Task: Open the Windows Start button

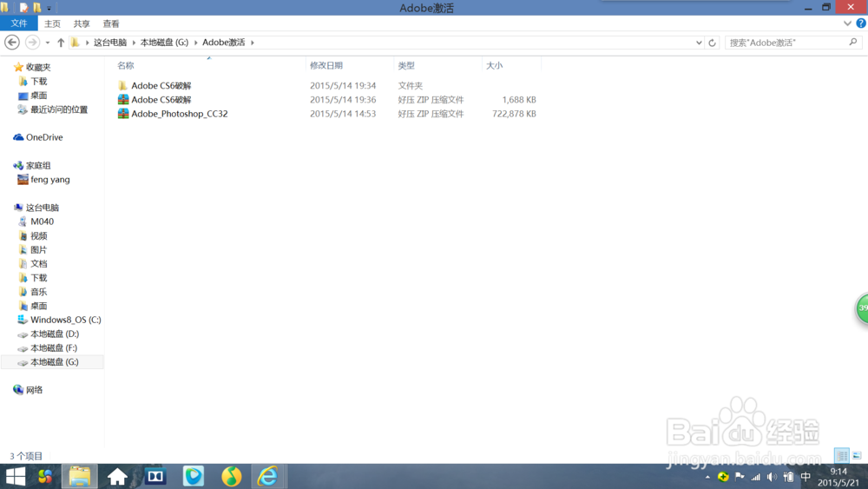Action: coord(15,476)
